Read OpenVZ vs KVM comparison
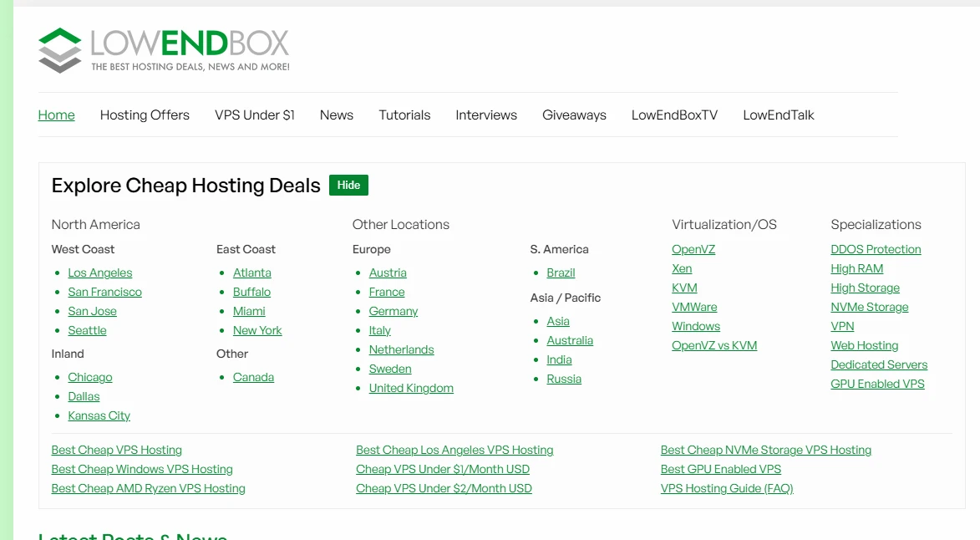This screenshot has height=540, width=980. tap(714, 345)
